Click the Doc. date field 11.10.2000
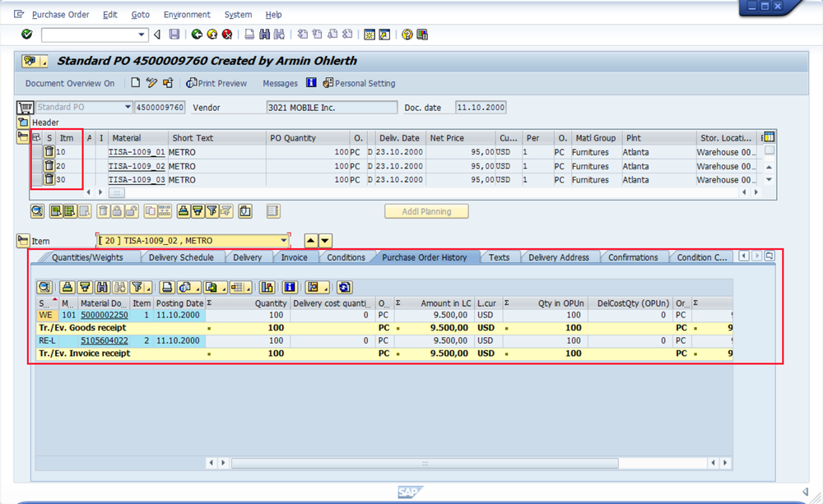This screenshot has width=823, height=504. point(481,108)
